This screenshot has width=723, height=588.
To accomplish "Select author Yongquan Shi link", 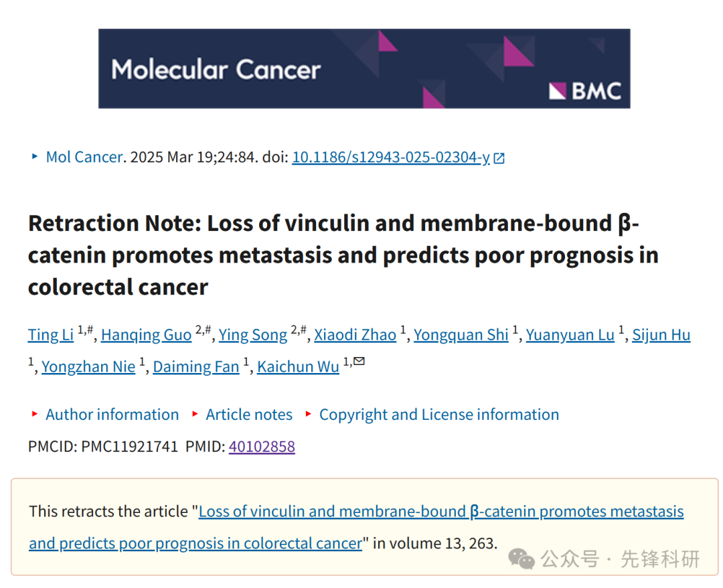I will [x=461, y=335].
